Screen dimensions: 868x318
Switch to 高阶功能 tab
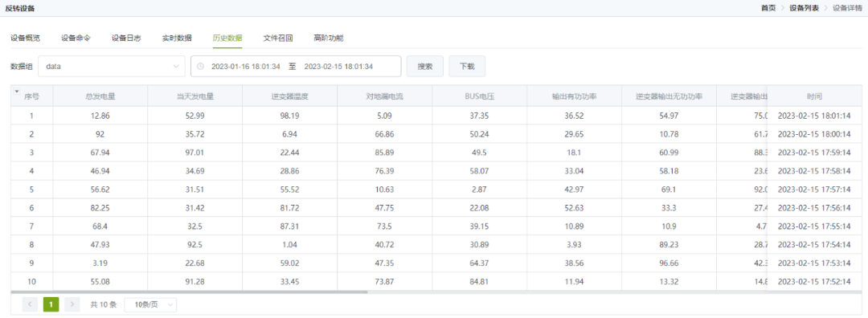pyautogui.click(x=328, y=39)
